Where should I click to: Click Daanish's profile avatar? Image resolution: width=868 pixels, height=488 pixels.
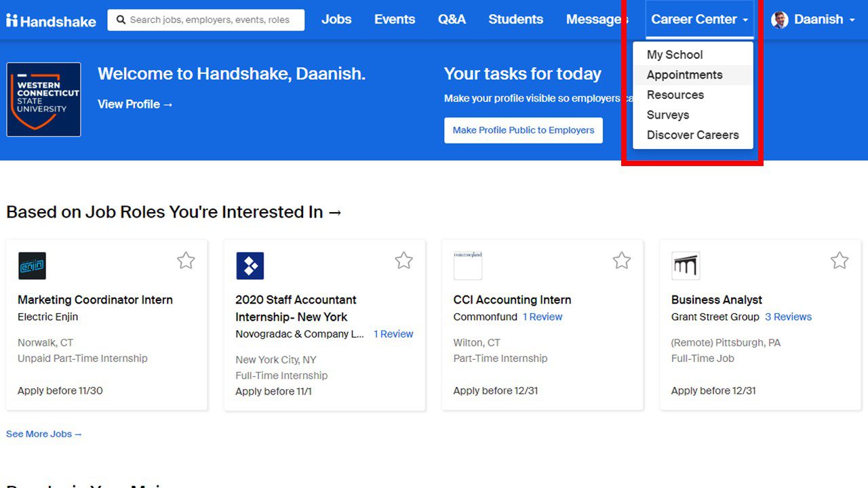point(780,20)
